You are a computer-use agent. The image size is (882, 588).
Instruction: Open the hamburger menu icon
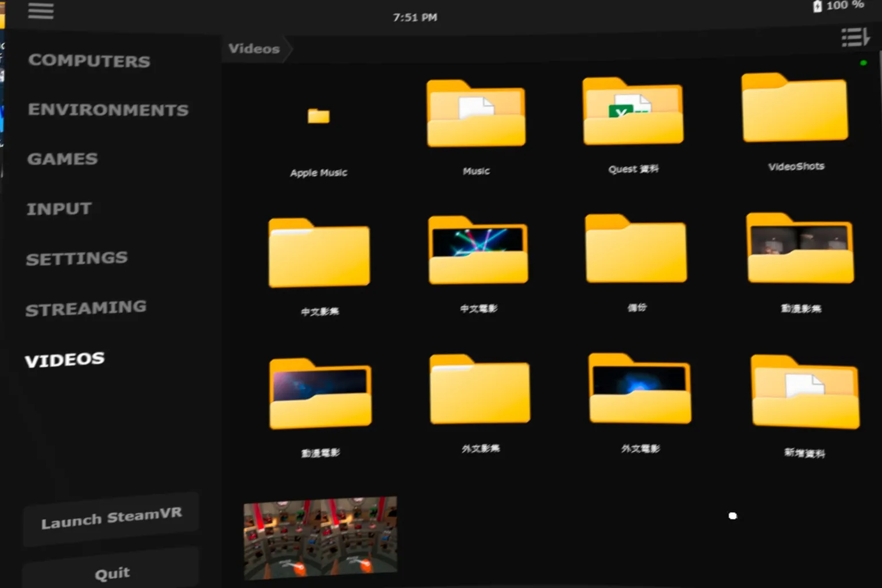coord(40,11)
